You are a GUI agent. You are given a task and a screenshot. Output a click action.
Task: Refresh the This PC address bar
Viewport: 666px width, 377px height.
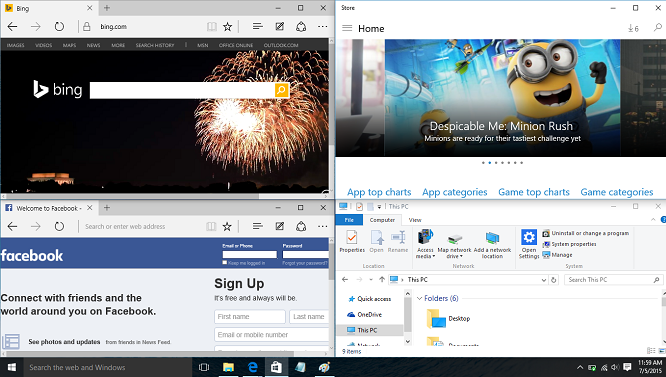(x=553, y=280)
